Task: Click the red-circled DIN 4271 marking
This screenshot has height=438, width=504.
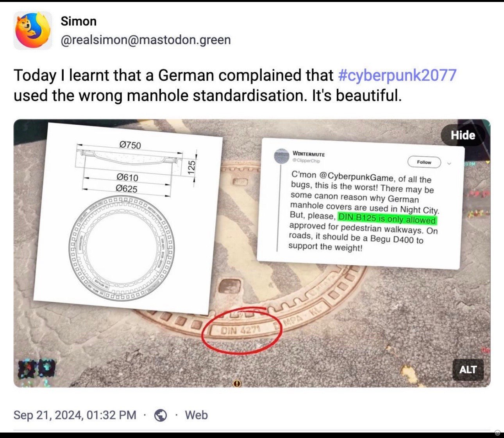Action: [x=240, y=331]
